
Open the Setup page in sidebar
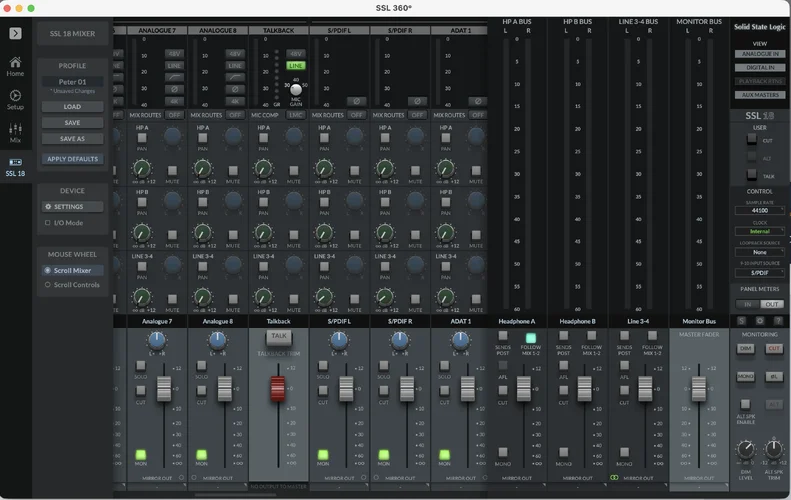(15, 100)
